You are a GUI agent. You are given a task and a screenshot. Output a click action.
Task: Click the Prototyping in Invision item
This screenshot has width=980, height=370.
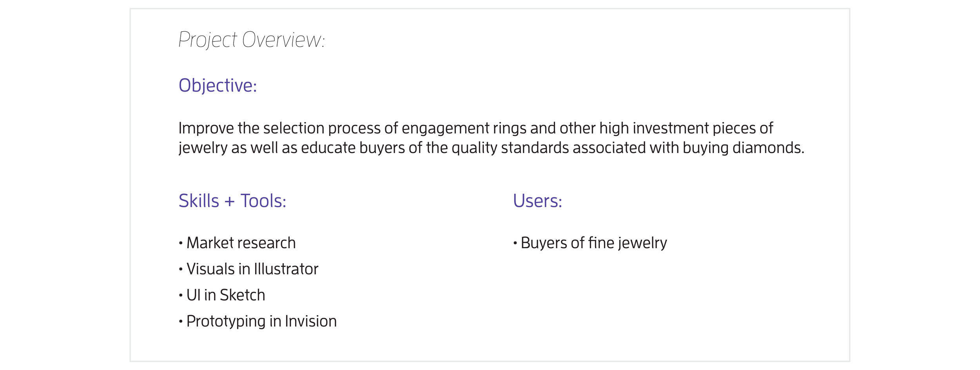tap(258, 322)
